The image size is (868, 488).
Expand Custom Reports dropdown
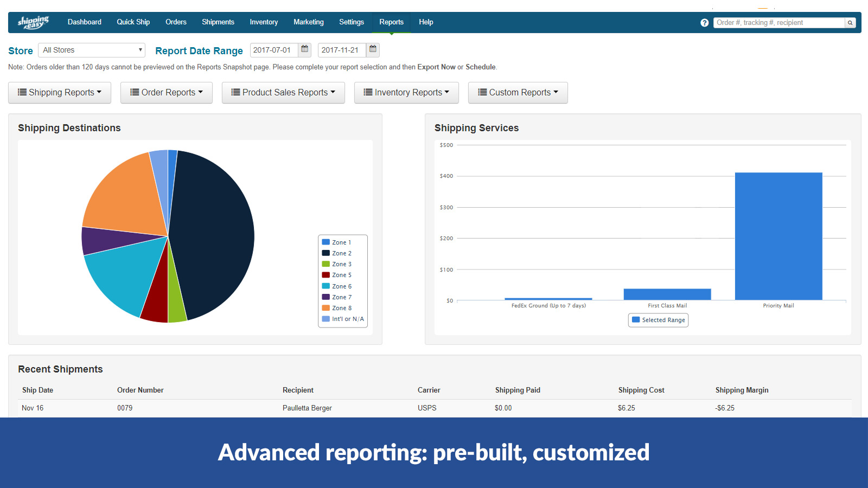tap(518, 93)
